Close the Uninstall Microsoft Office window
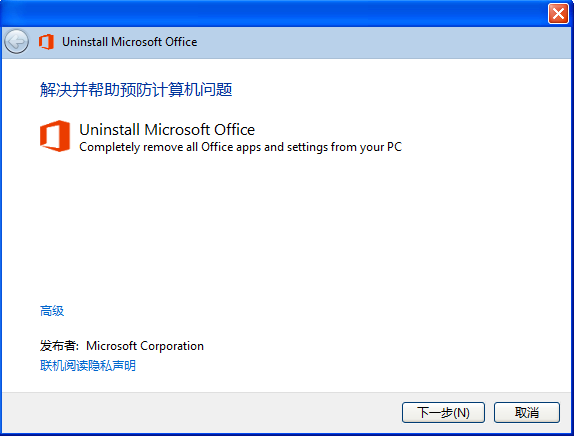Image resolution: width=574 pixels, height=436 pixels. [x=558, y=14]
